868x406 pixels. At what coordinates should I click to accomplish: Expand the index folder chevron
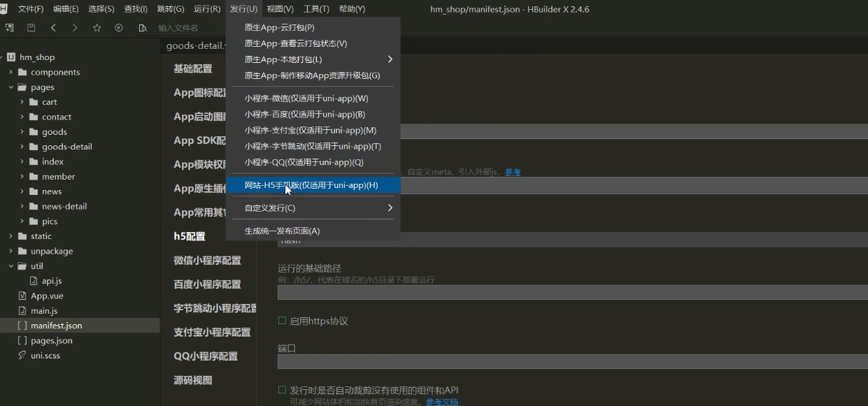coord(22,161)
